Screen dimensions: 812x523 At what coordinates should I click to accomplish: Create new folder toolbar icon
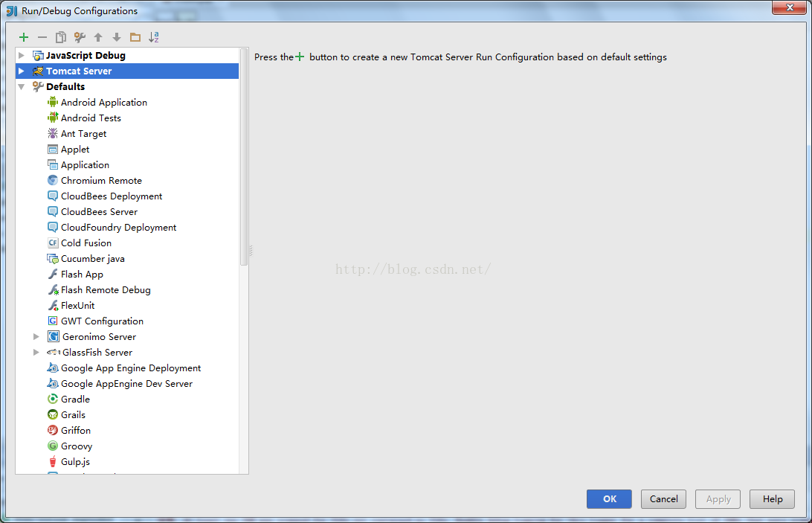[135, 37]
